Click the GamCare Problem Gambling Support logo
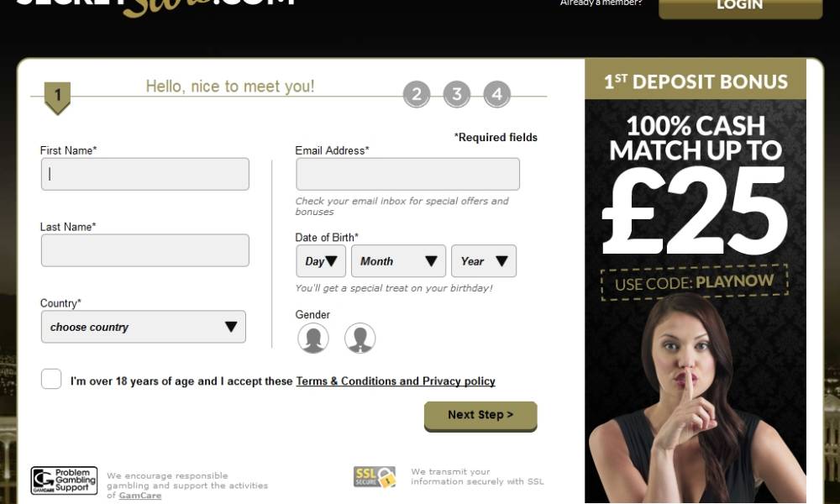The width and height of the screenshot is (840, 504). pyautogui.click(x=65, y=480)
